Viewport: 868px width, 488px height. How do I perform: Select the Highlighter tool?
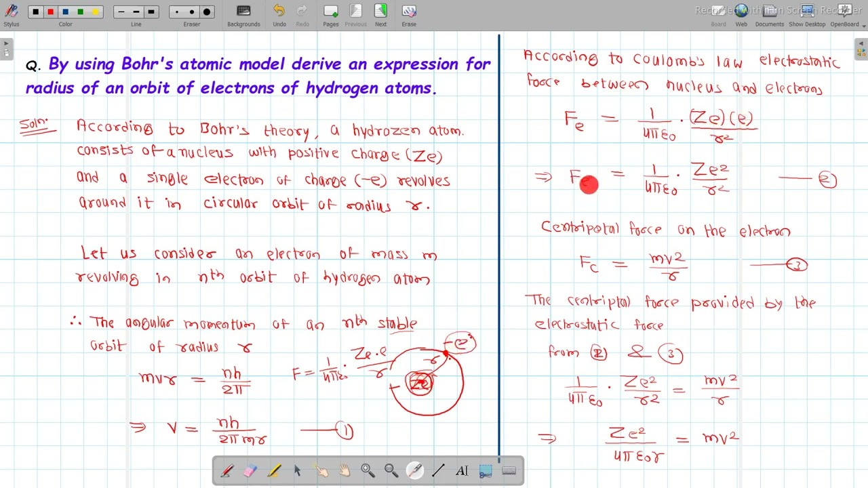click(x=274, y=470)
